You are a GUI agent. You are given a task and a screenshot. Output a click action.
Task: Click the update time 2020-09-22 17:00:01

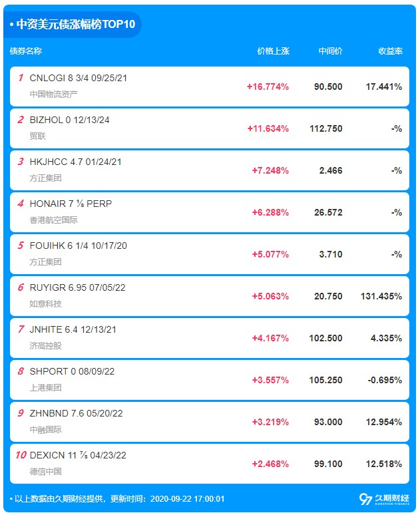pyautogui.click(x=187, y=499)
